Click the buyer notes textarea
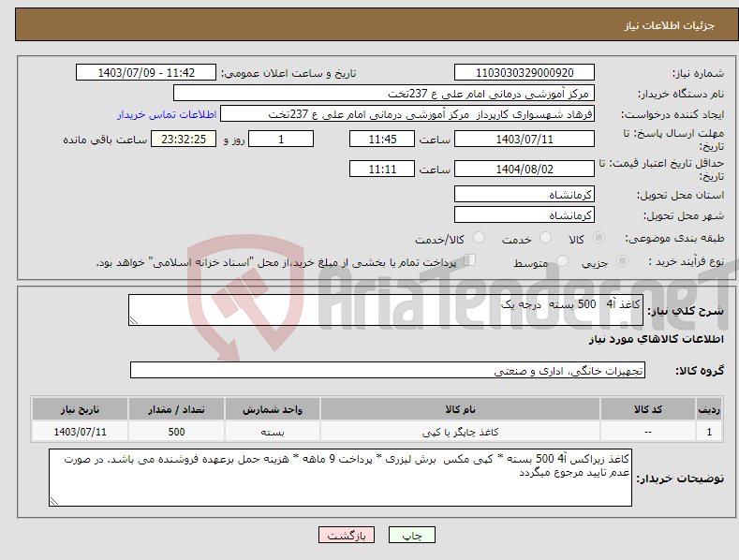739x560 pixels. [340, 478]
